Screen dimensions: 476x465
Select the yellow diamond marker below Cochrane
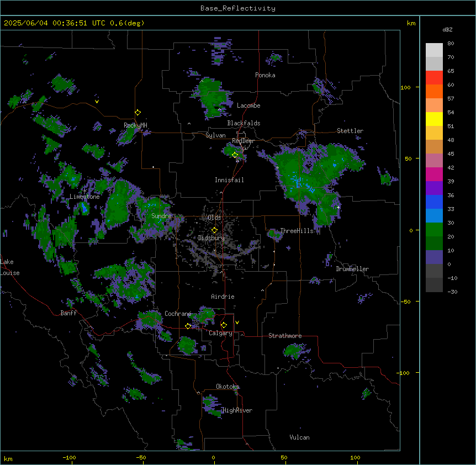188,326
